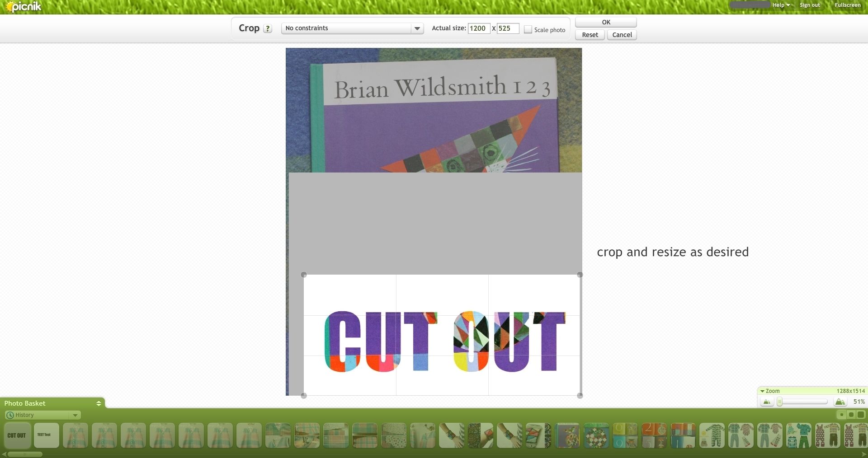This screenshot has height=458, width=868.
Task: Click the zoom slider handle
Action: tap(779, 402)
